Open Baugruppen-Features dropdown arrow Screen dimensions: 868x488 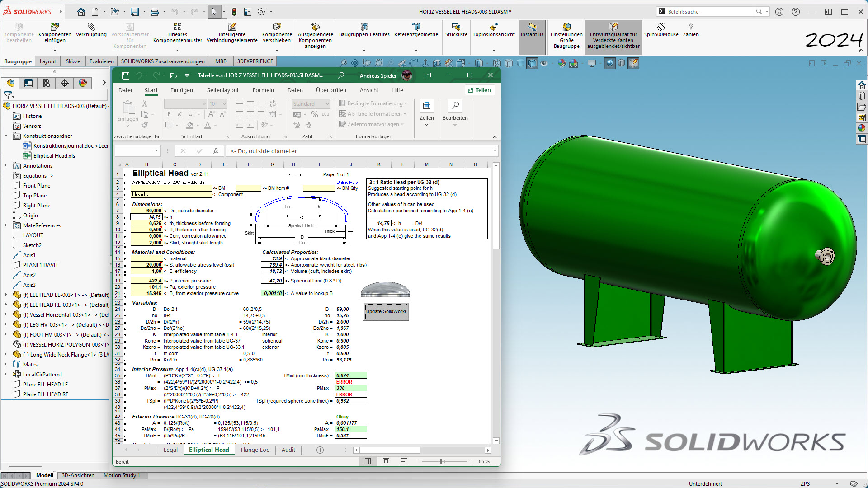coord(364,50)
